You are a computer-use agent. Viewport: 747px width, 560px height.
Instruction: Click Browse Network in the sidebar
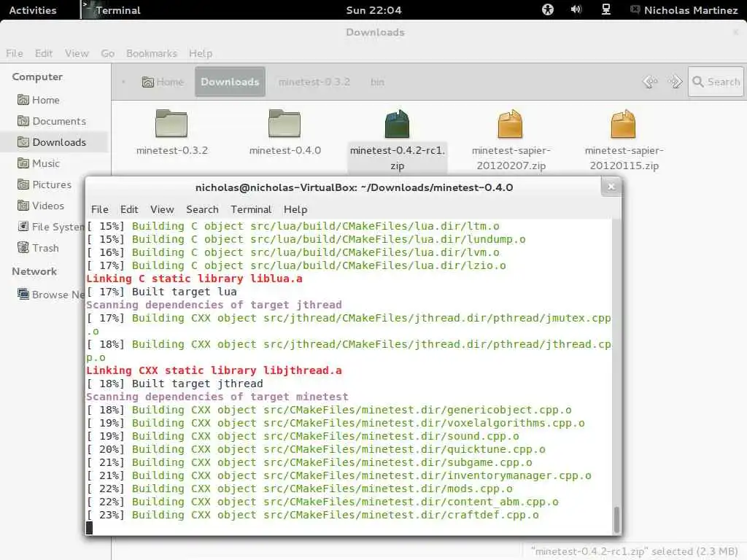[44, 295]
